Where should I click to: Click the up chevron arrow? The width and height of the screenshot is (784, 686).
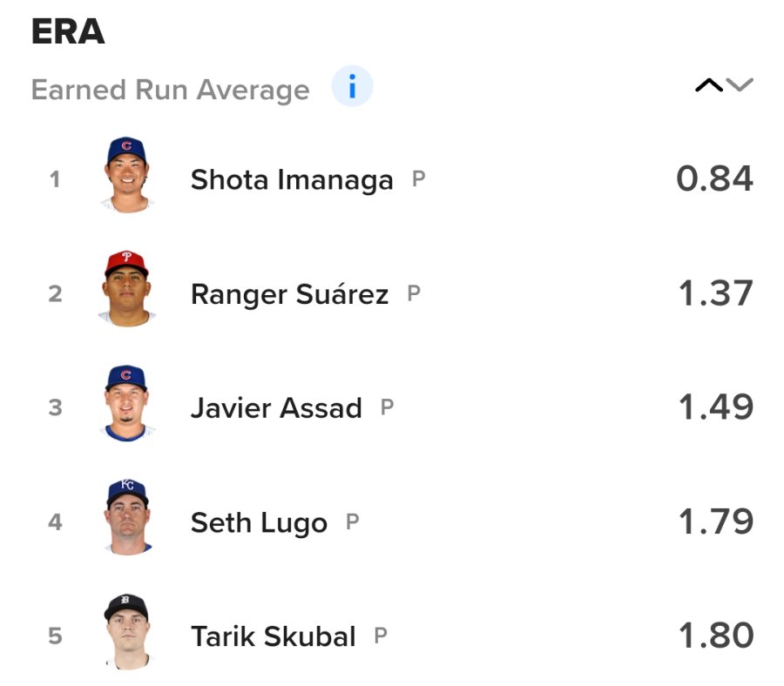pyautogui.click(x=708, y=85)
